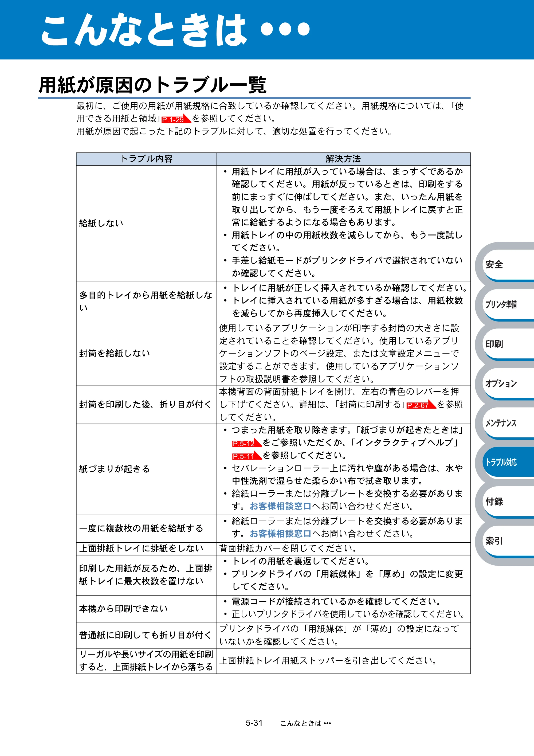Select the 封筒を印刷した後、折り目が付く cell
534x756 pixels.
click(146, 405)
